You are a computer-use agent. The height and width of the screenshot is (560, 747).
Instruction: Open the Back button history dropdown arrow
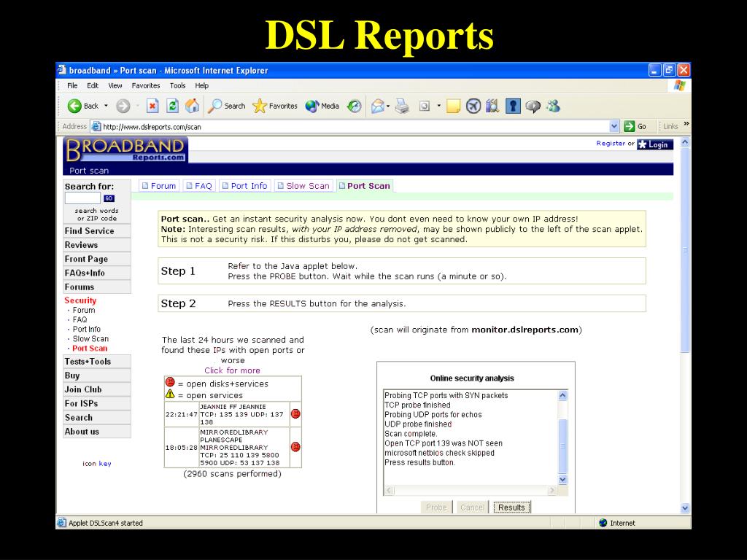coord(107,106)
